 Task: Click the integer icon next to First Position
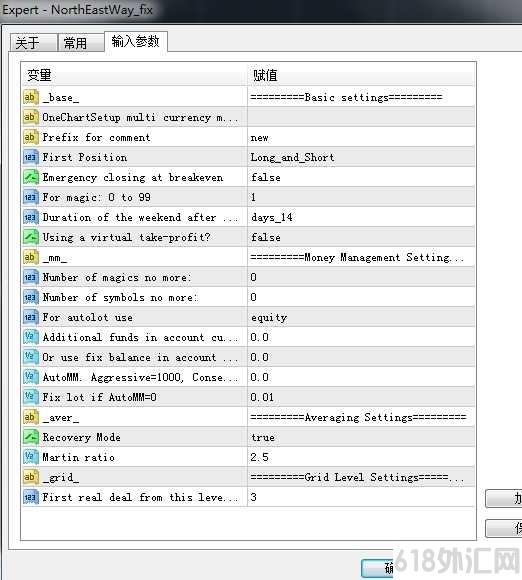pyautogui.click(x=31, y=157)
